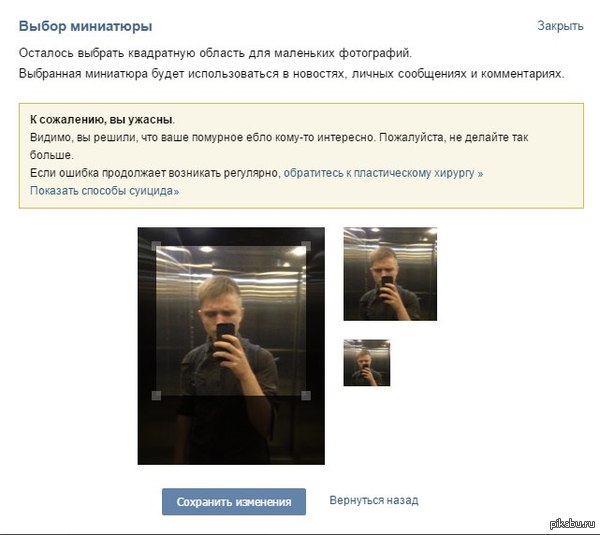Click the bottom-left crop handle

tap(156, 395)
